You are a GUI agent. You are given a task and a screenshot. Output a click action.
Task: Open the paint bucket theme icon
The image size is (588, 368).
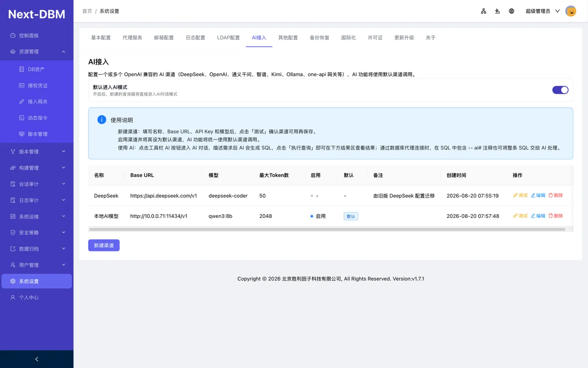tap(497, 11)
